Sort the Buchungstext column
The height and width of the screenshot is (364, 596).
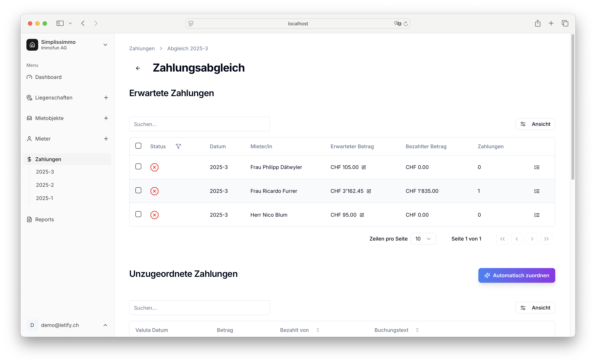coord(417,330)
